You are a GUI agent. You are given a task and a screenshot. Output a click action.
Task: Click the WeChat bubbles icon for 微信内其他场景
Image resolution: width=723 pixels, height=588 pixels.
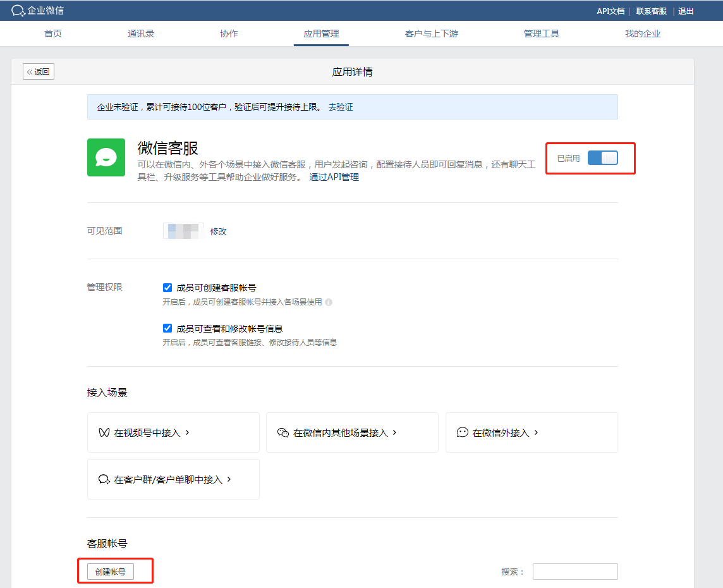(x=283, y=432)
